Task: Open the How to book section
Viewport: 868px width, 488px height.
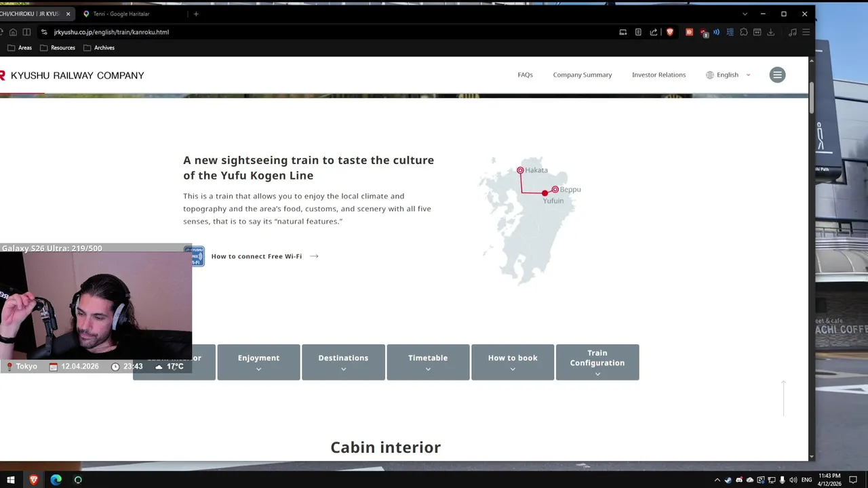Action: [513, 362]
